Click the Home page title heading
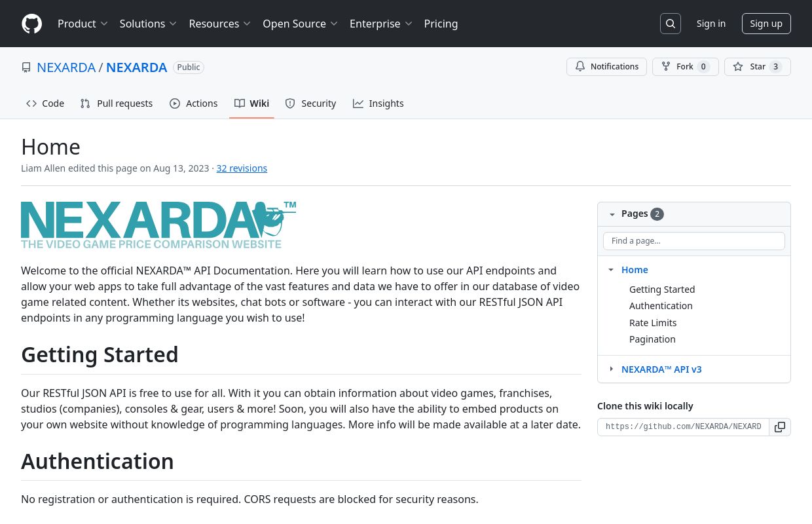The width and height of the screenshot is (812, 524). (50, 147)
